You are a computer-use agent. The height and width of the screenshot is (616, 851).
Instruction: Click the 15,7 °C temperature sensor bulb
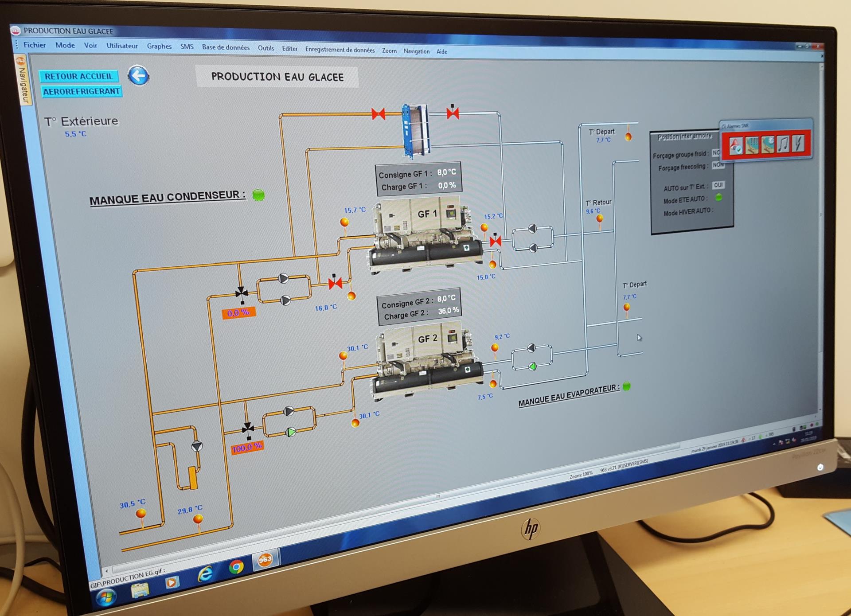coord(344,222)
